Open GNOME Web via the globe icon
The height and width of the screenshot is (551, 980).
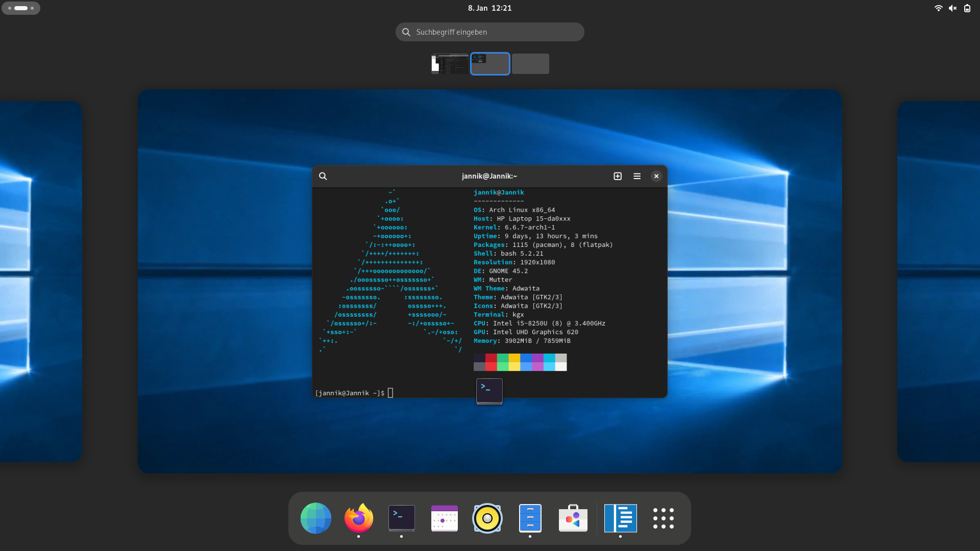[x=315, y=518]
